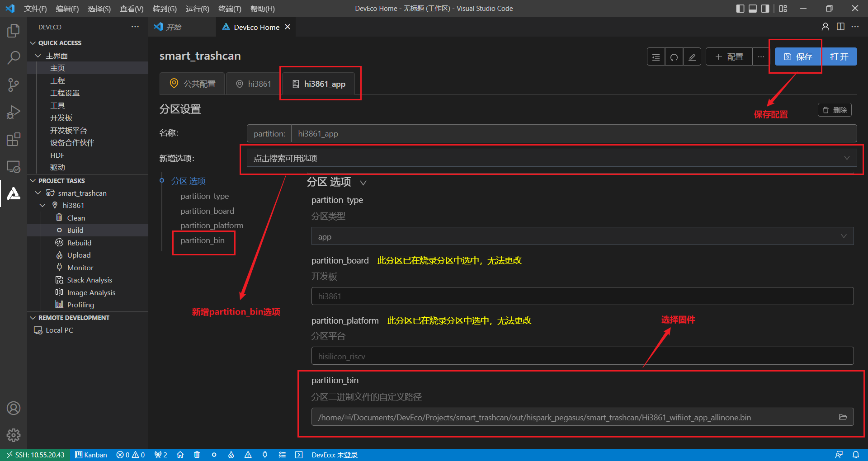This screenshot has width=868, height=461.
Task: Click the list view toolbar icon
Action: [x=656, y=57]
